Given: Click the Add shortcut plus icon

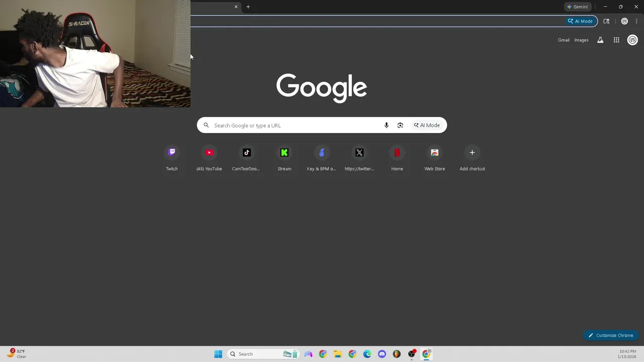Looking at the screenshot, I should click(472, 152).
